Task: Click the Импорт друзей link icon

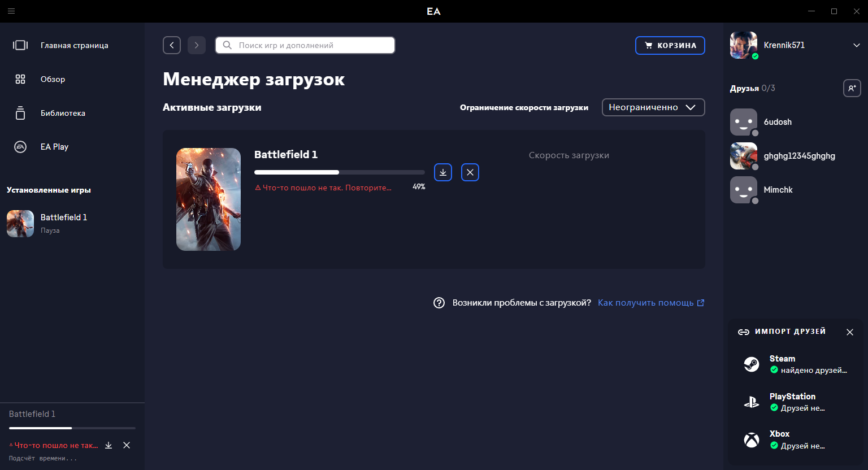Action: pos(744,332)
